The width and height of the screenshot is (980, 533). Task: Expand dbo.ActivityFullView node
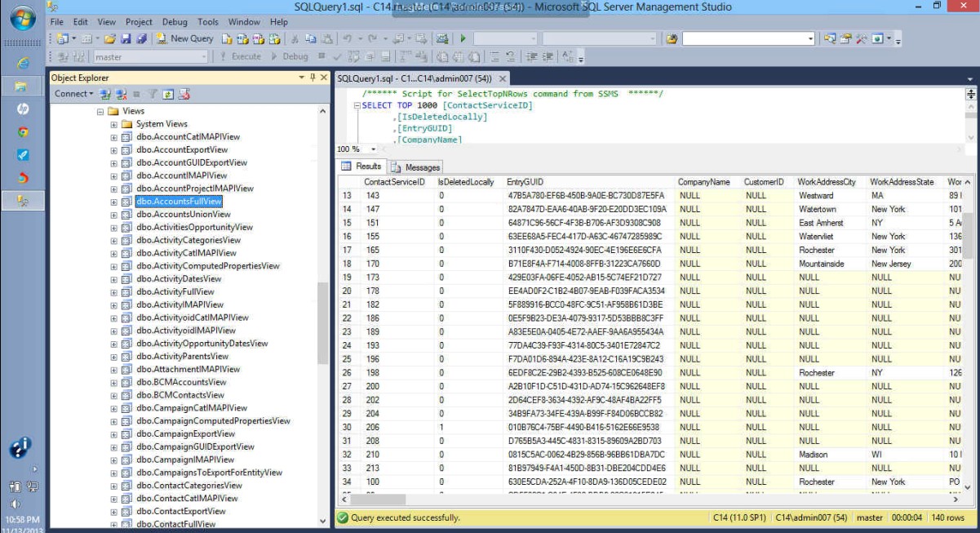114,291
